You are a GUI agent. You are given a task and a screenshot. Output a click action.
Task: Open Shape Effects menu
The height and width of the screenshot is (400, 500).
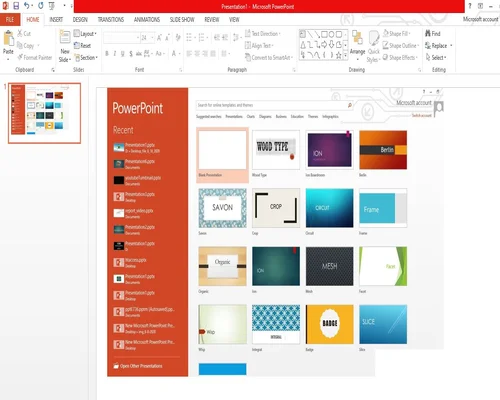pyautogui.click(x=400, y=57)
